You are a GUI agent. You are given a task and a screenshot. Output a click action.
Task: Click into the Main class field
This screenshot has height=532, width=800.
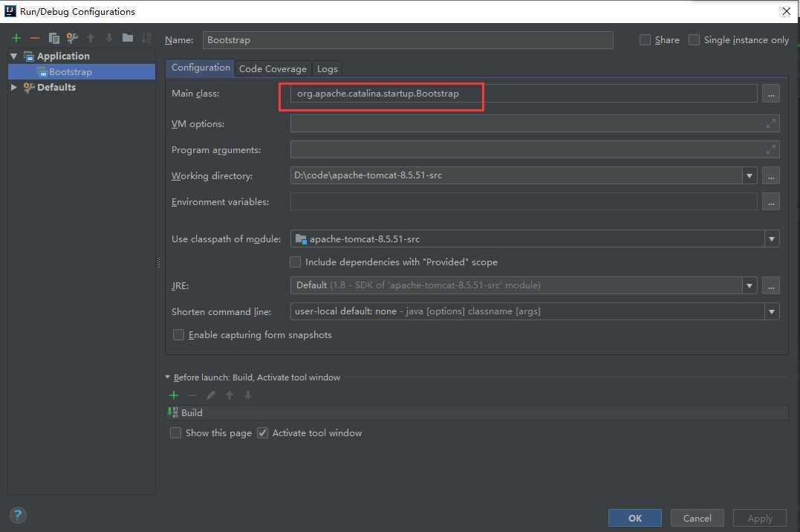click(x=524, y=94)
